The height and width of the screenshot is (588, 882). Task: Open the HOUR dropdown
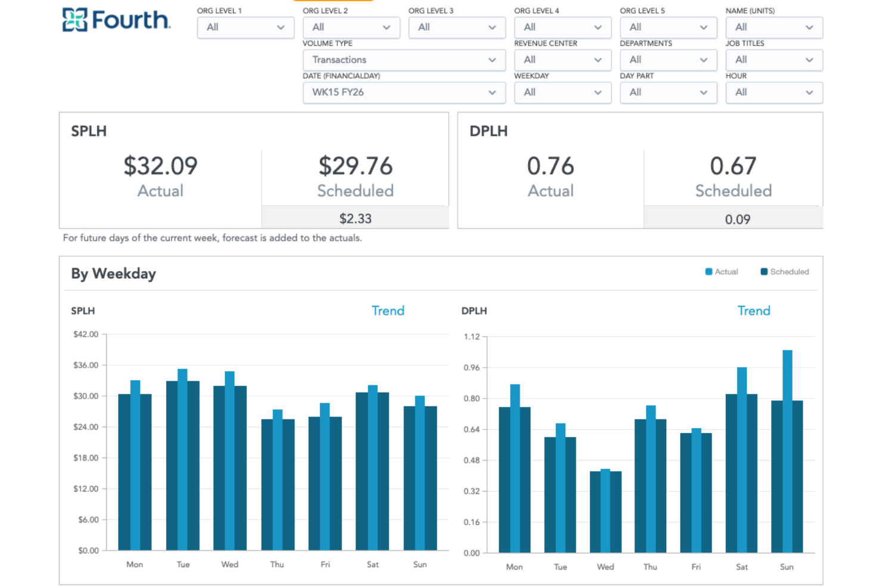pos(774,92)
